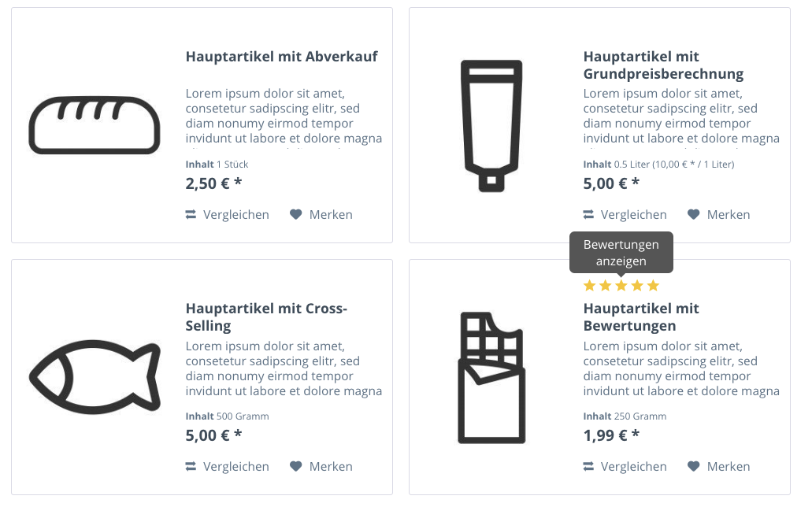Open title Hauptartikel mit Abverkauf

tap(282, 57)
